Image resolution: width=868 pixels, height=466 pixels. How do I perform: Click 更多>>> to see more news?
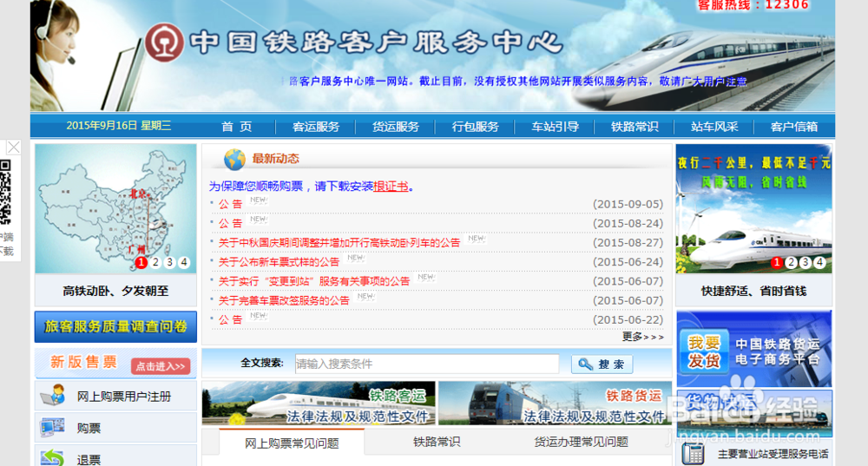[x=642, y=337]
